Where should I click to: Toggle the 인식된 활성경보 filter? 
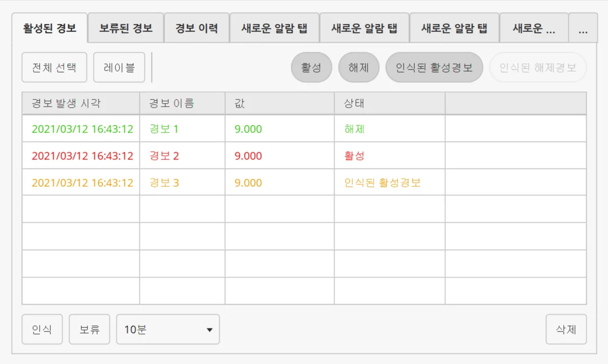click(434, 68)
